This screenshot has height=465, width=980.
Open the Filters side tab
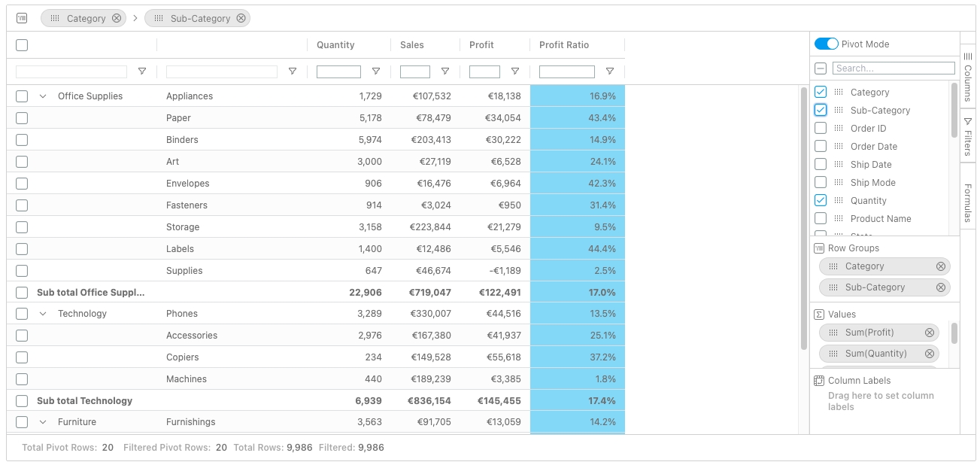[x=968, y=136]
